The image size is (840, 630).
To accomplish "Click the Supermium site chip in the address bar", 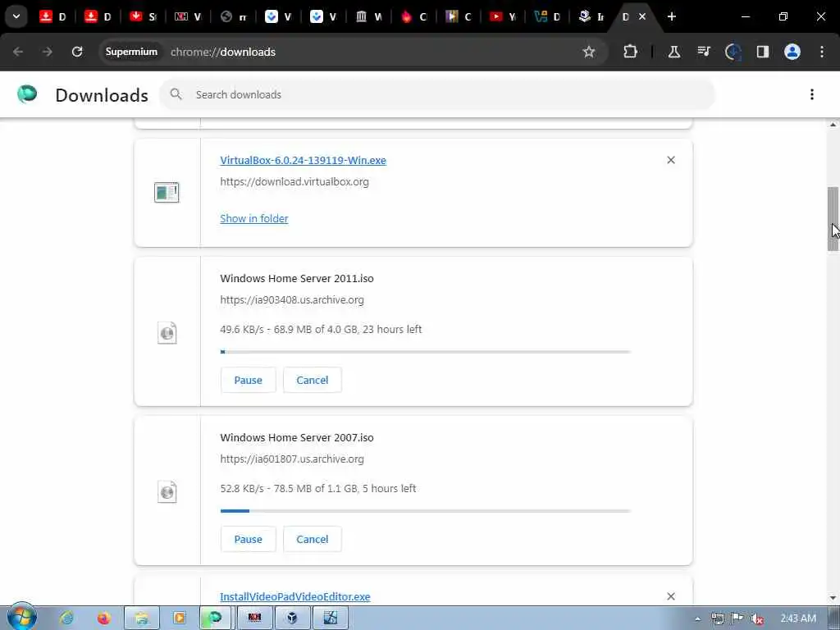I will tap(131, 52).
